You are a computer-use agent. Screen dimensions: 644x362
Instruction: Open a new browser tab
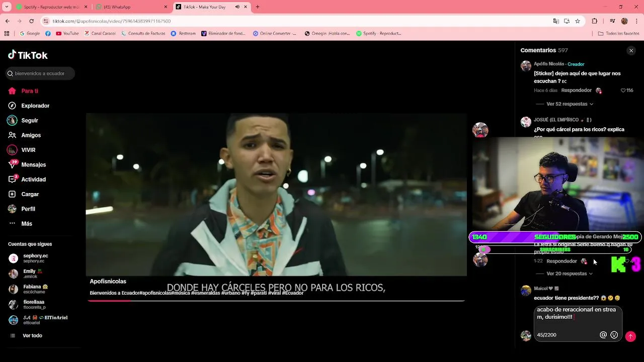[x=258, y=7]
